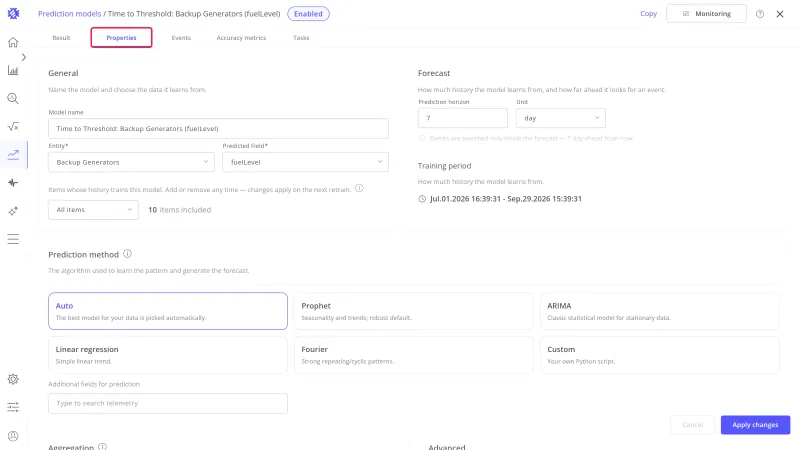Viewport: 800px width, 450px height.
Task: Select the ARIMA prediction method
Action: tap(660, 311)
